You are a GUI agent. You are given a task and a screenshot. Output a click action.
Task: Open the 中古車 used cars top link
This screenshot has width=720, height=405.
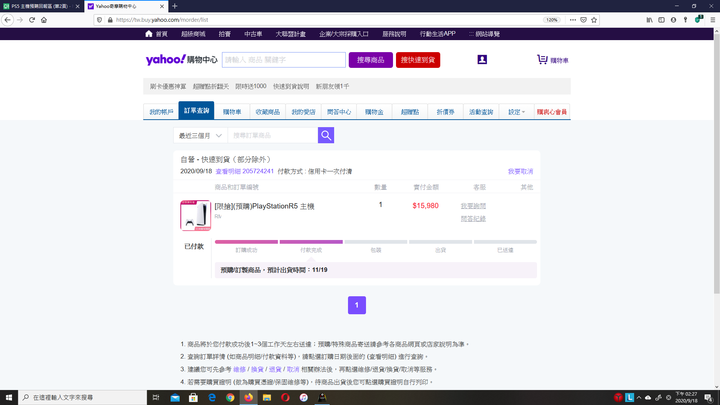click(253, 34)
